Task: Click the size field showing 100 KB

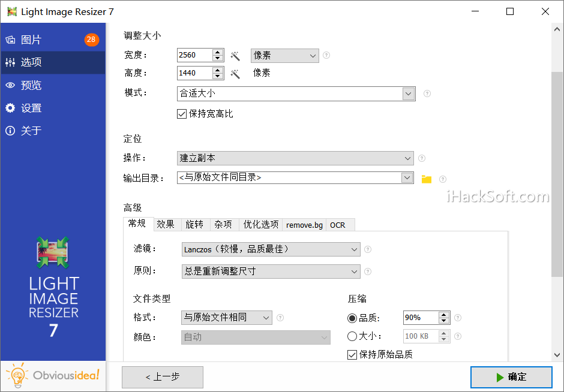Action: click(421, 336)
